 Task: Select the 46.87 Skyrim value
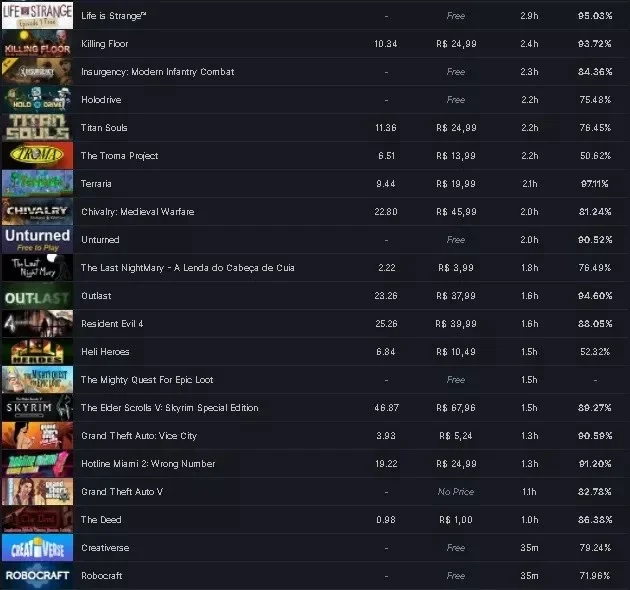(386, 408)
